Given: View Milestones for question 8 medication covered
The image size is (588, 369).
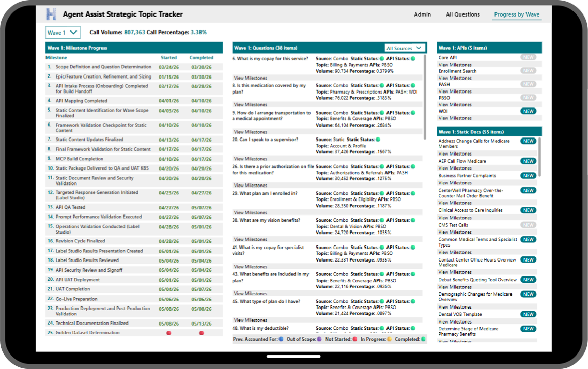Looking at the screenshot, I should coord(251,105).
